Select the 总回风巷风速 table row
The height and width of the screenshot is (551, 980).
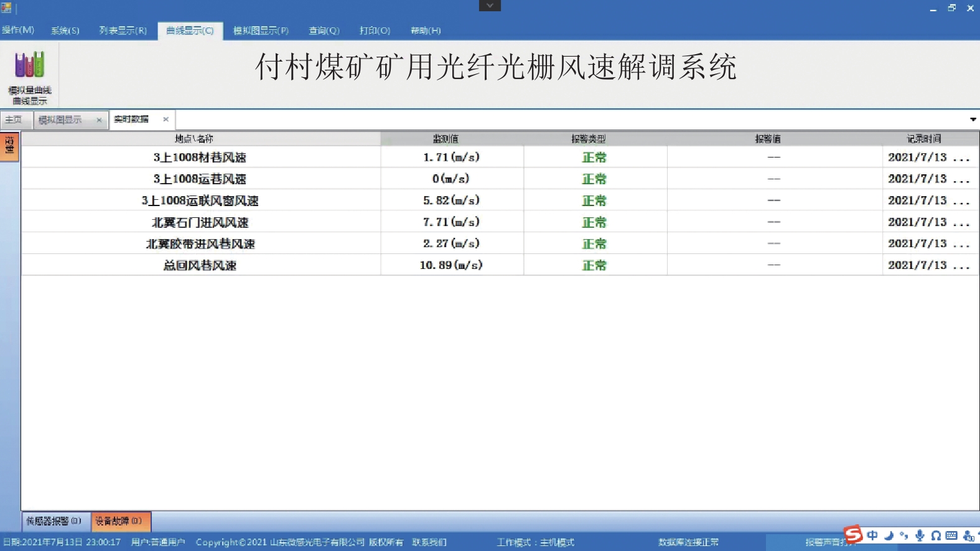click(x=200, y=265)
